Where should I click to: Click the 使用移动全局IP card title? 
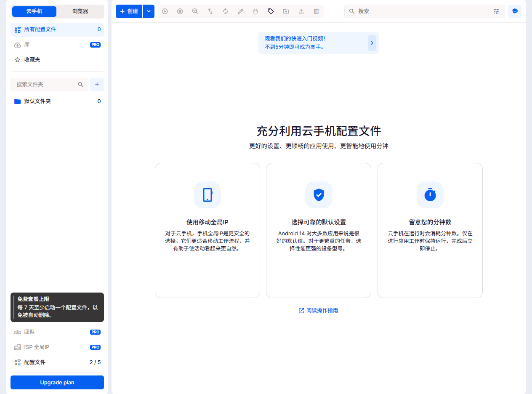coord(207,222)
